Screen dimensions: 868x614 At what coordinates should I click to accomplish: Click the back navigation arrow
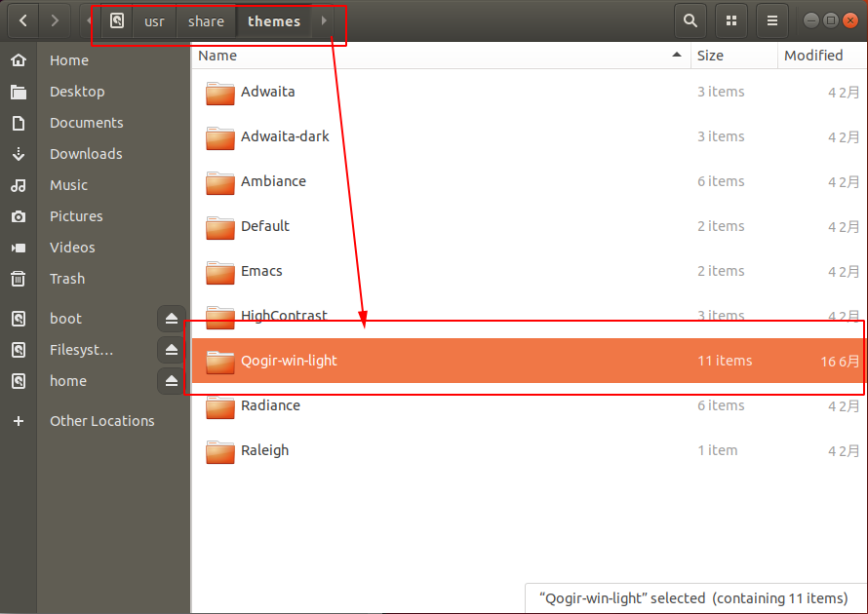[x=21, y=19]
